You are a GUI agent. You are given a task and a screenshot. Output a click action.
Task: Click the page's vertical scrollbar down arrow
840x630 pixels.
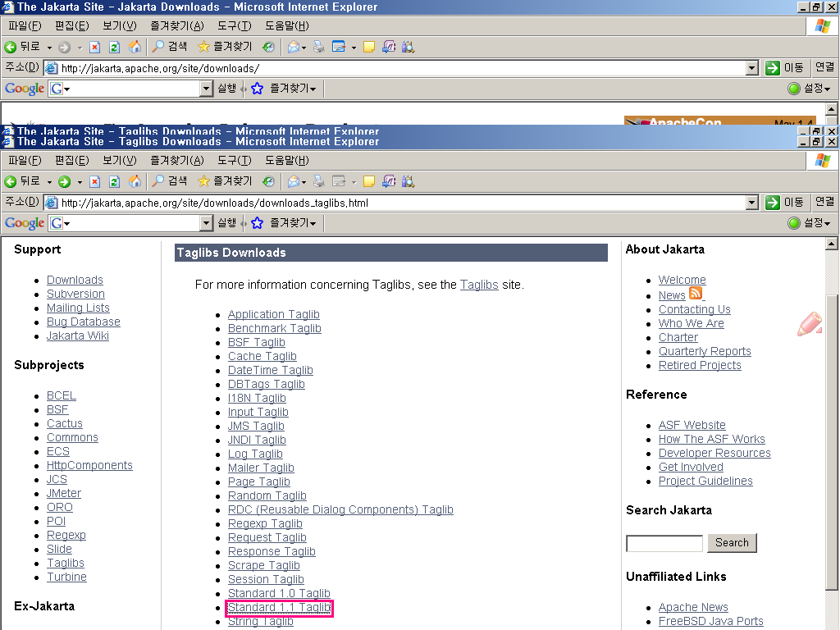point(832,623)
